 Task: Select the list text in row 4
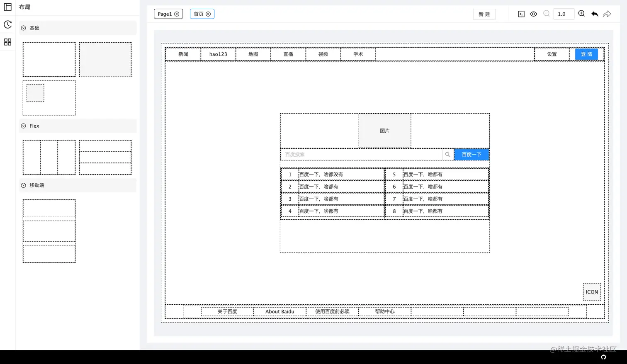(x=318, y=211)
